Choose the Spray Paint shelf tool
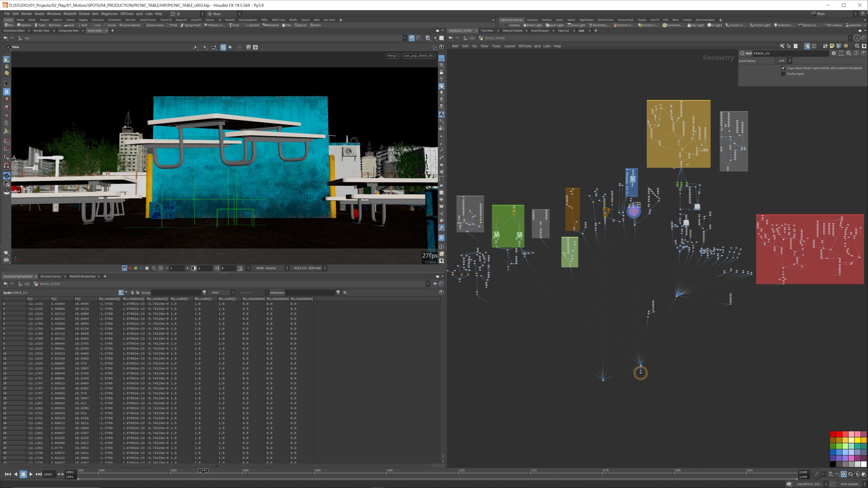868x488 pixels. (x=191, y=25)
